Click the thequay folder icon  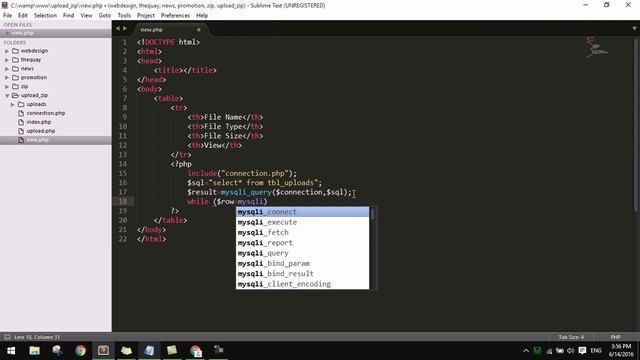(x=16, y=60)
